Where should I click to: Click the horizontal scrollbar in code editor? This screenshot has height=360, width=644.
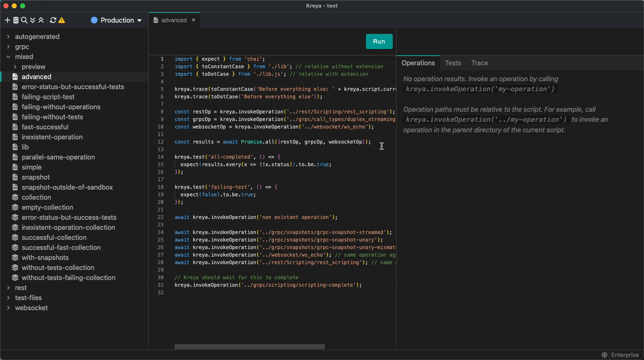point(250,347)
